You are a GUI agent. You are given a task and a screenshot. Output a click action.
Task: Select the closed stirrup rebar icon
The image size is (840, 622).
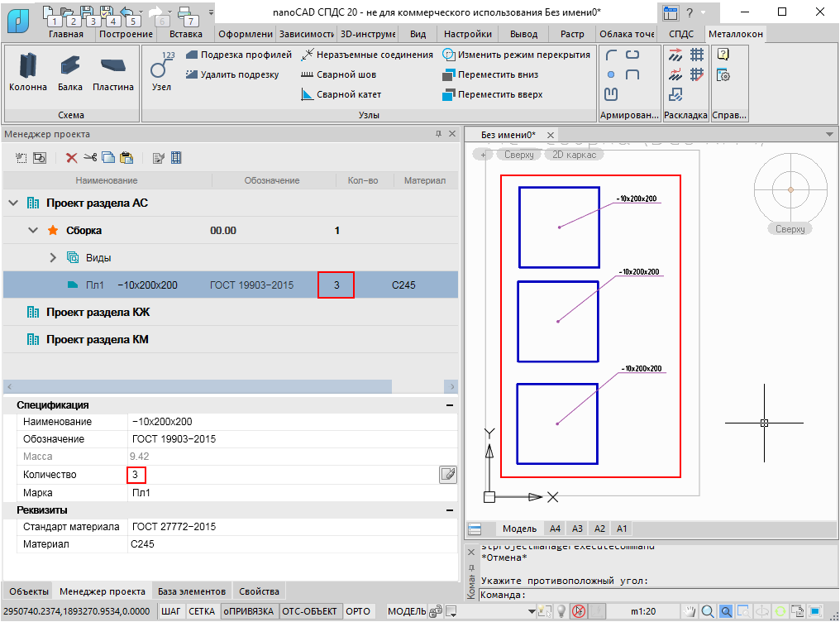[632, 55]
